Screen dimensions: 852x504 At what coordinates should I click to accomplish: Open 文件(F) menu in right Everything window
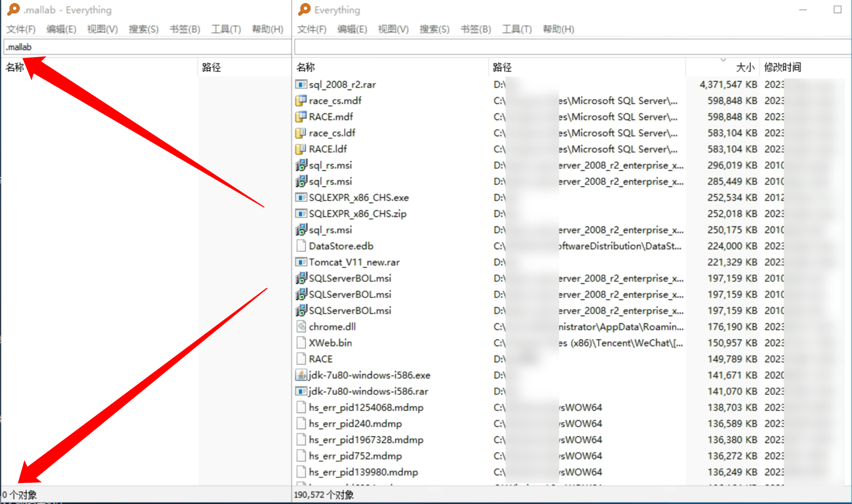(311, 29)
